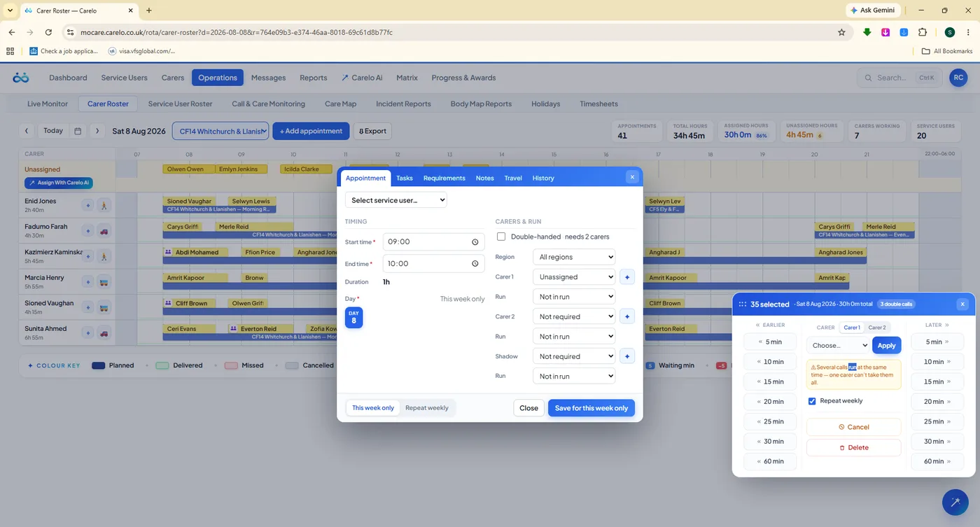Click the AI sparkle button beside Shadow
Screen dimensions: 980x527
[x=627, y=356]
